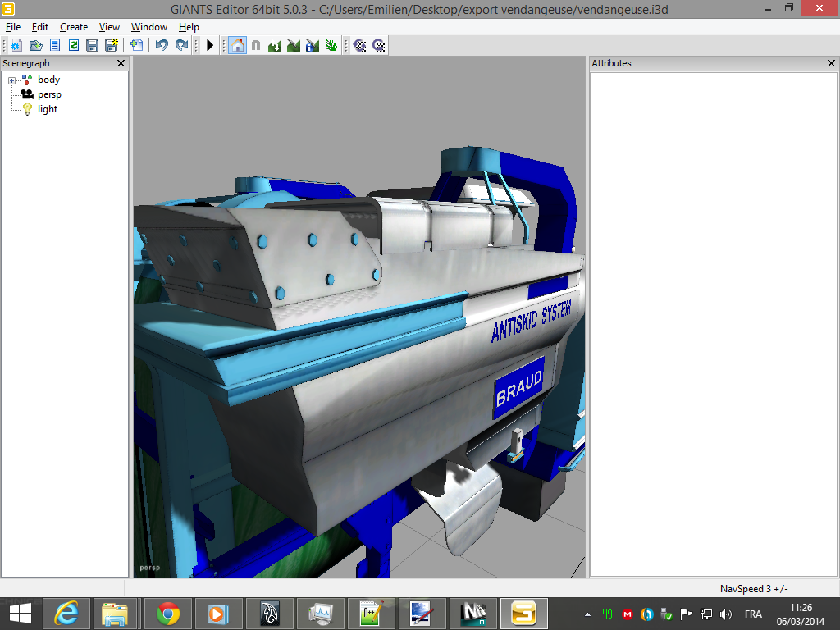Open the Window menu
Viewport: 840px width, 630px height.
[x=149, y=27]
